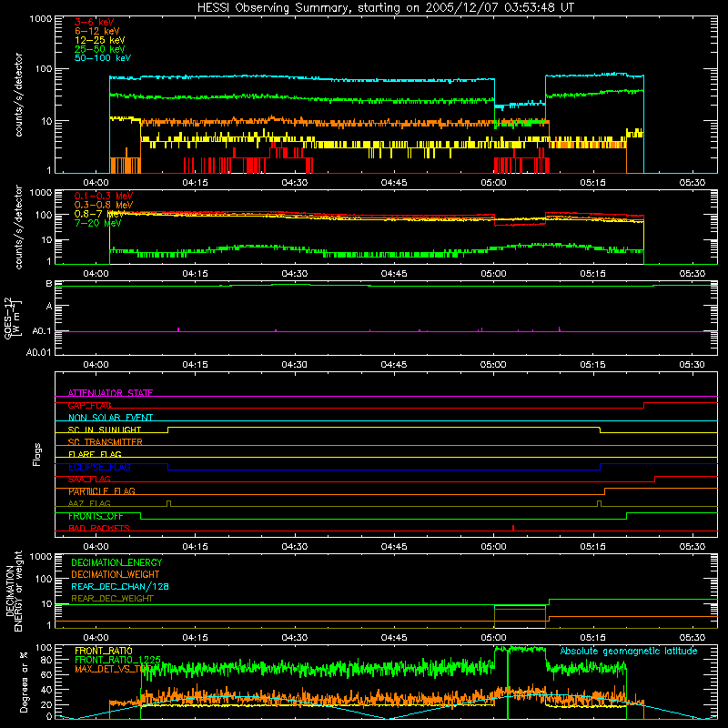Click the 0.3-0.8 MeV legend label
The image size is (728, 728).
104,205
